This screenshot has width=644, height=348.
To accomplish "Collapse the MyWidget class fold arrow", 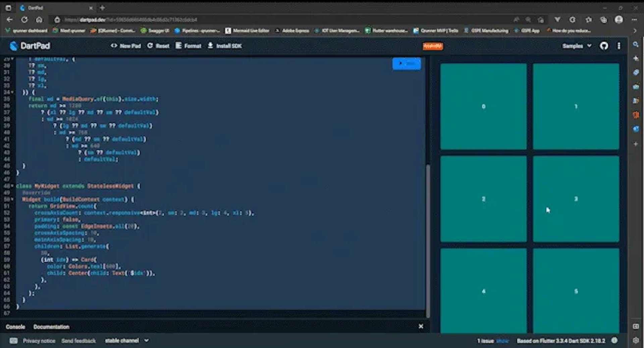I will [12, 186].
